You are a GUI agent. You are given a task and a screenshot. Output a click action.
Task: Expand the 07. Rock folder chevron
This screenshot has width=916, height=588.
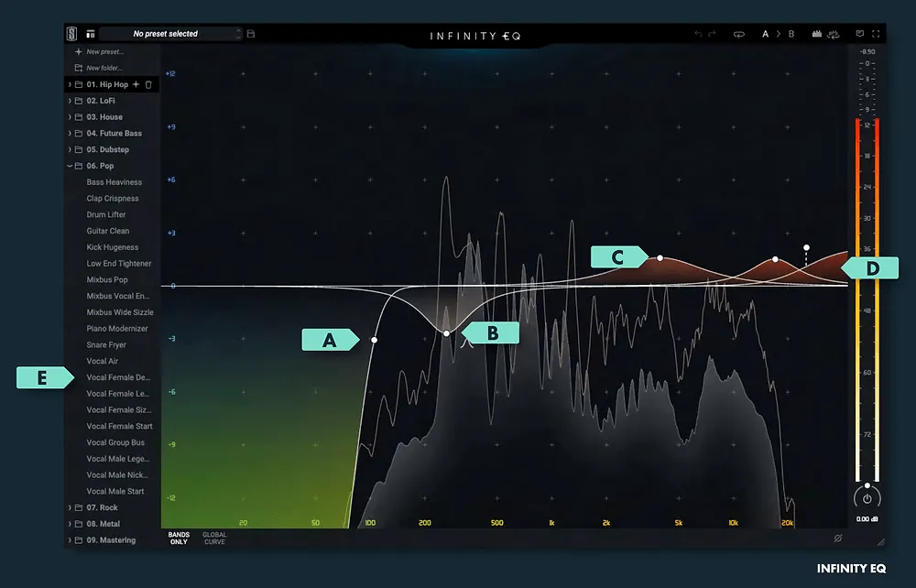click(x=70, y=507)
